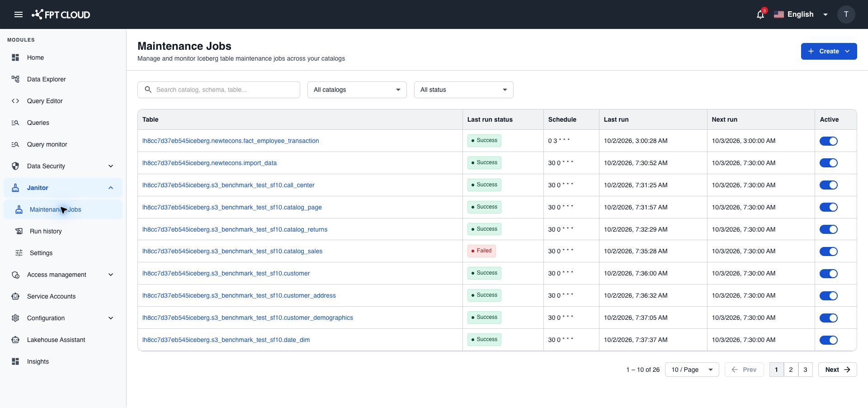
Task: Open the Maintenance Jobs sidebar item
Action: [x=63, y=209]
